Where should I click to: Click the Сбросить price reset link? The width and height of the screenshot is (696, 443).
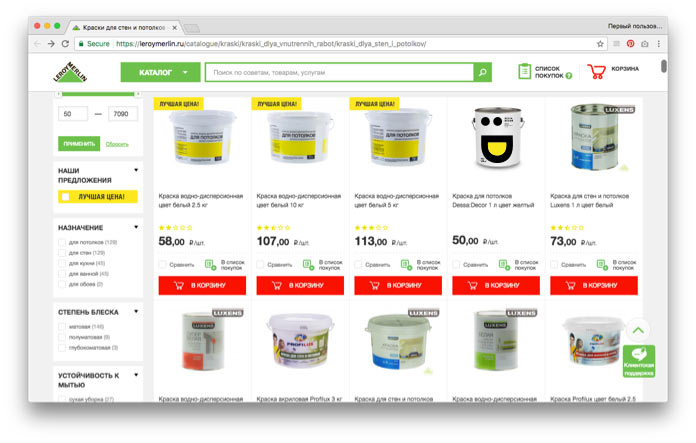[x=117, y=144]
